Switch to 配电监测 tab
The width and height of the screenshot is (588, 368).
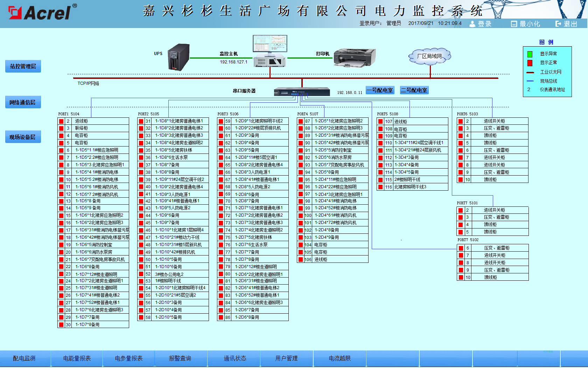(x=24, y=358)
